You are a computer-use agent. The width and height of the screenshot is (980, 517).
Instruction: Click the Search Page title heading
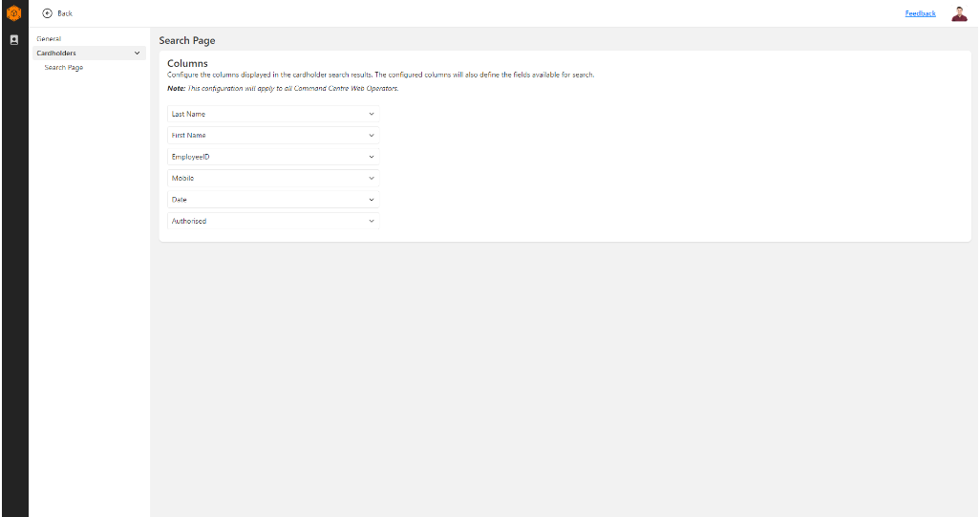187,41
